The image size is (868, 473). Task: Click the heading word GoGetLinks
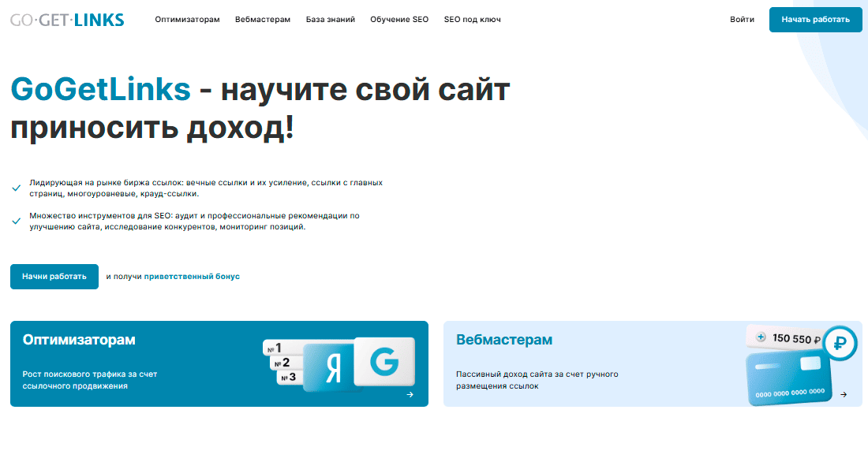(101, 89)
